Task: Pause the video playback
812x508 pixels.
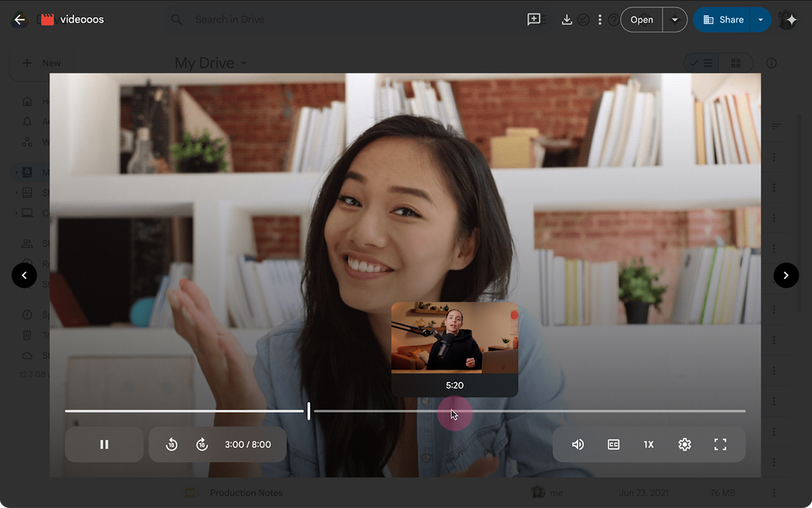Action: [x=104, y=444]
